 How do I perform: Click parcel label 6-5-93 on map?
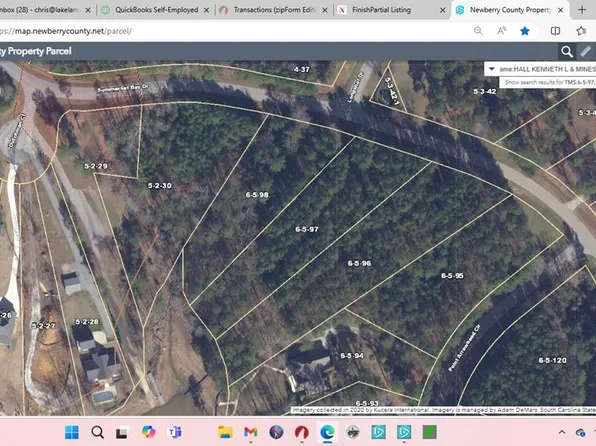[367, 403]
